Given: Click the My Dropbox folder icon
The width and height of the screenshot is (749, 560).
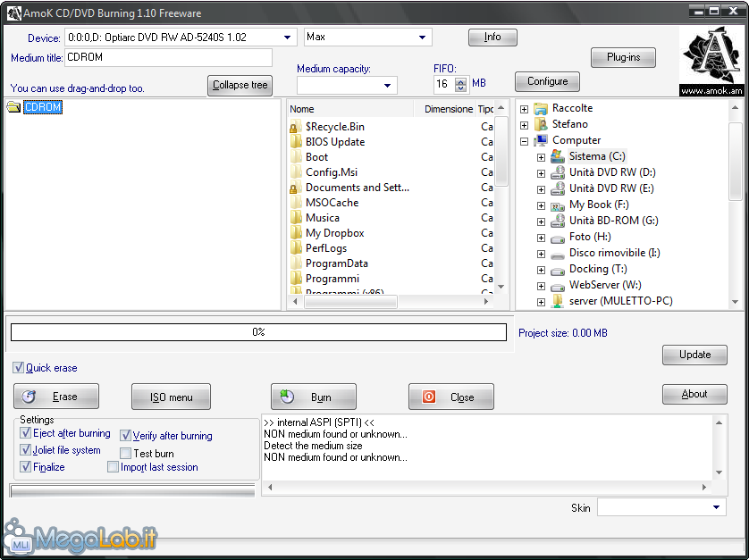Looking at the screenshot, I should point(296,233).
